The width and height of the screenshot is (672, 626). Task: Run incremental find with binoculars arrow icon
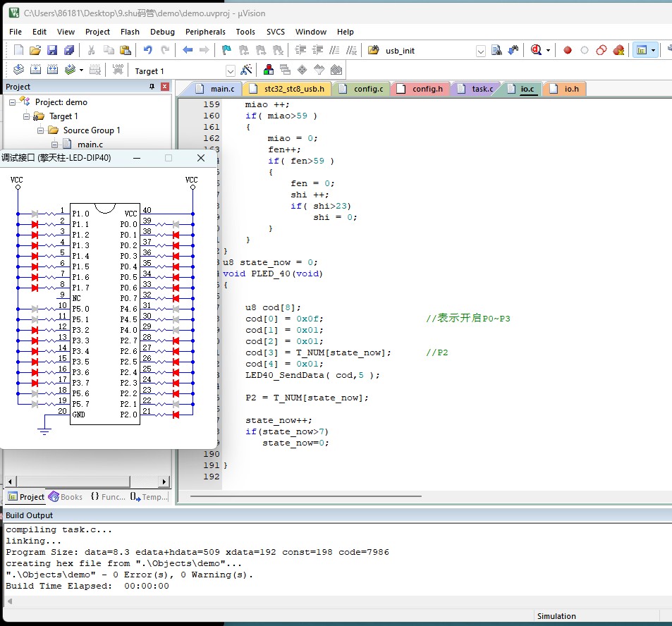pos(513,50)
